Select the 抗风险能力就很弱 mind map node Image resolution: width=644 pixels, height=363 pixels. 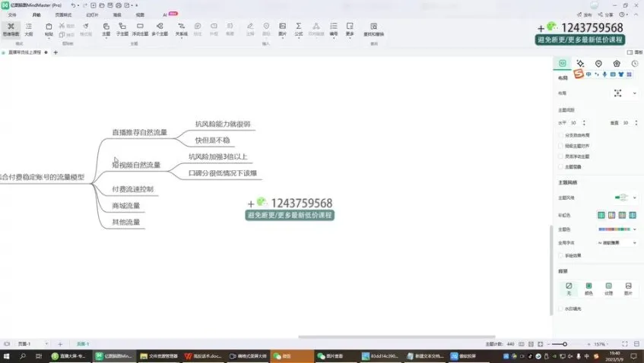pos(223,124)
